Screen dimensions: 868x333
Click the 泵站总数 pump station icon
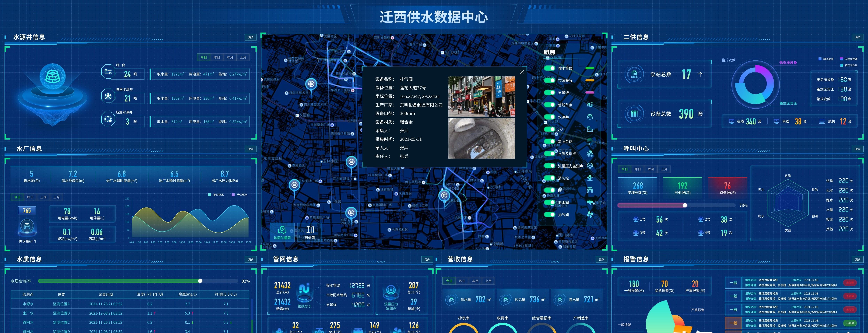click(x=634, y=74)
